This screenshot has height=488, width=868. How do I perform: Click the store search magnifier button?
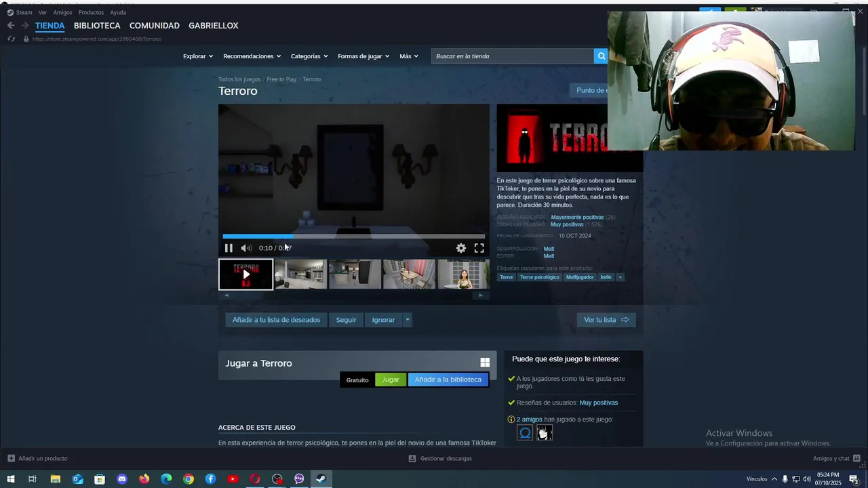point(600,56)
